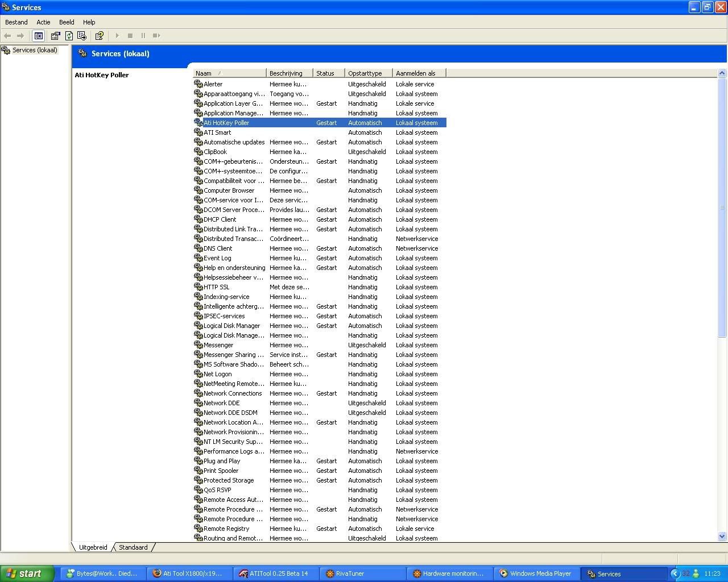Select the Print Spooler service row
The width and height of the screenshot is (728, 582).
pos(221,471)
